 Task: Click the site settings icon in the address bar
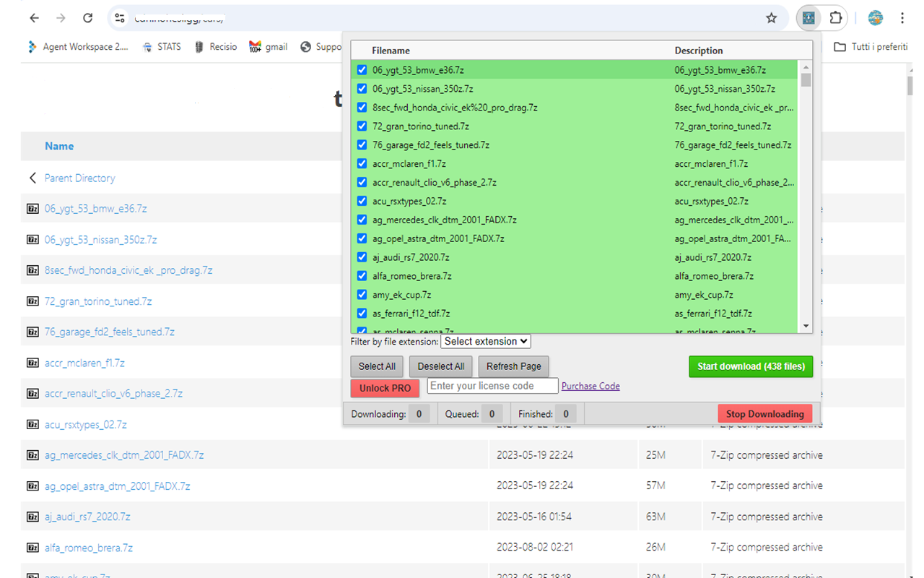pos(120,18)
